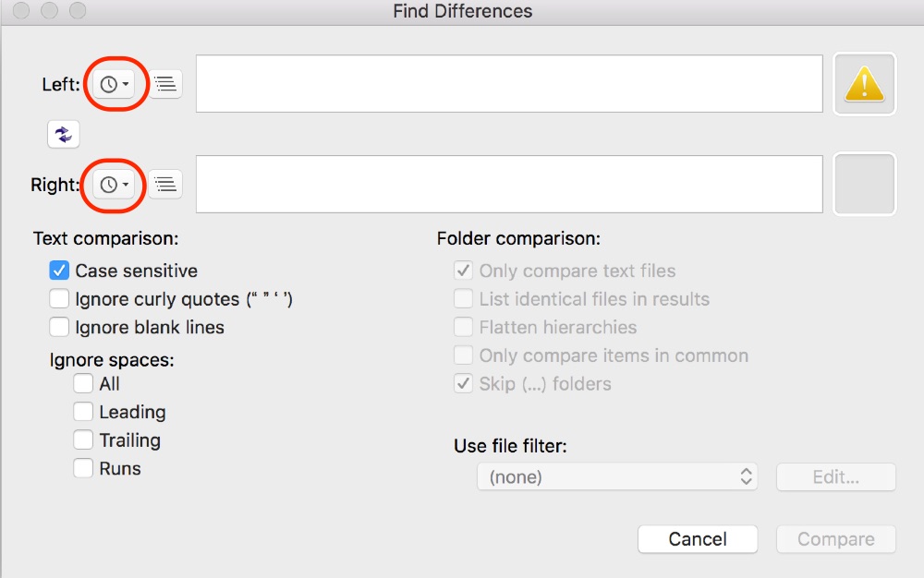Check the Leading spaces option
The height and width of the screenshot is (578, 924).
(84, 412)
